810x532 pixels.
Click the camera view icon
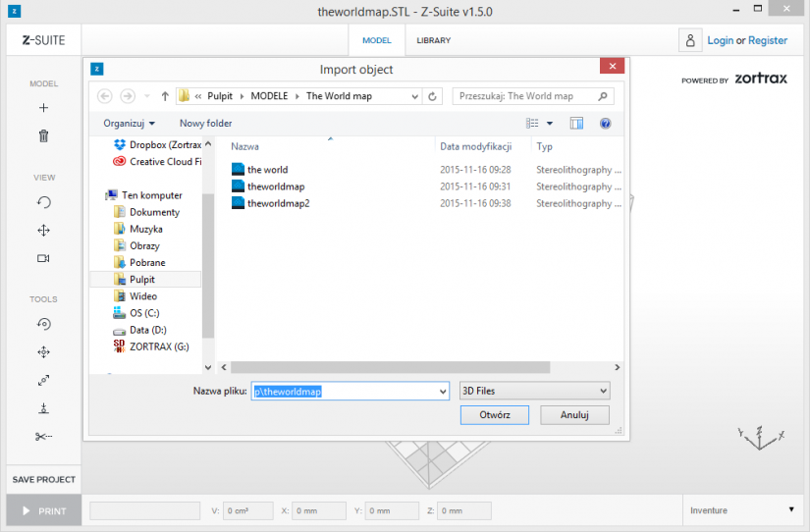(x=43, y=258)
